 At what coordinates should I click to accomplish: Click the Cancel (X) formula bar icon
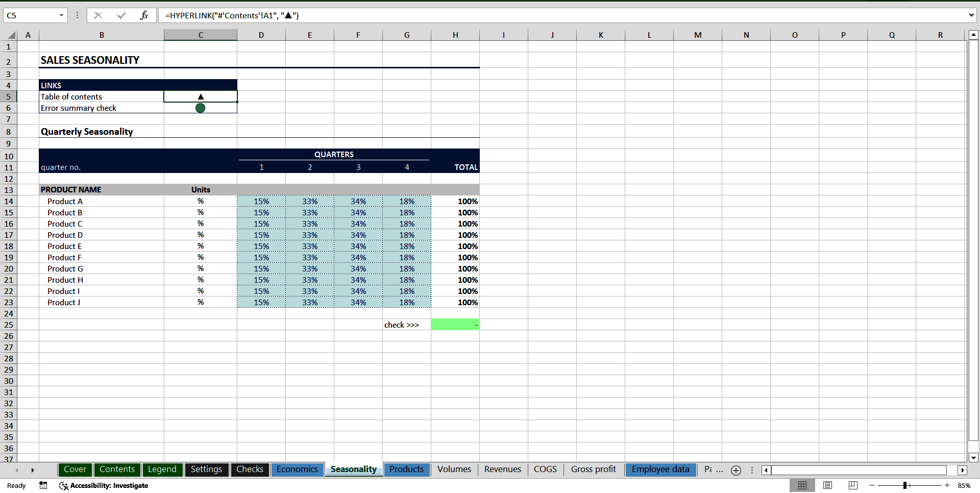pos(98,15)
